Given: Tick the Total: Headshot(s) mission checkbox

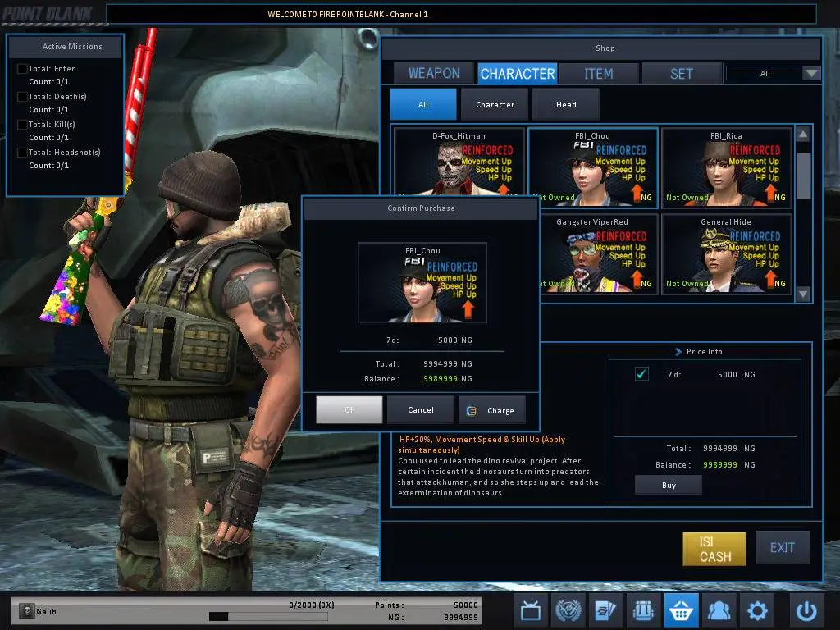Looking at the screenshot, I should pos(22,152).
